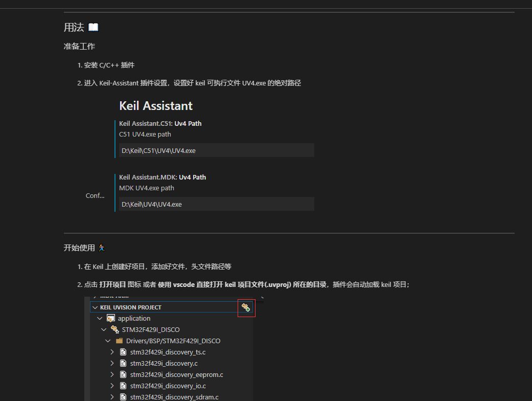
Task: Click the 在 Keil 上创建好项目 step text
Action: pyautogui.click(x=158, y=266)
